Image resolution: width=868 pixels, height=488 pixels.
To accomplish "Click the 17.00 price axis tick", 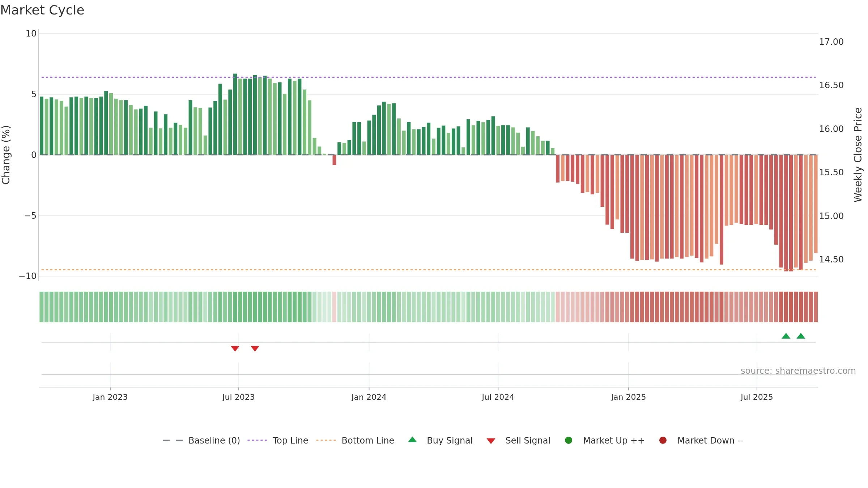I will click(x=831, y=42).
